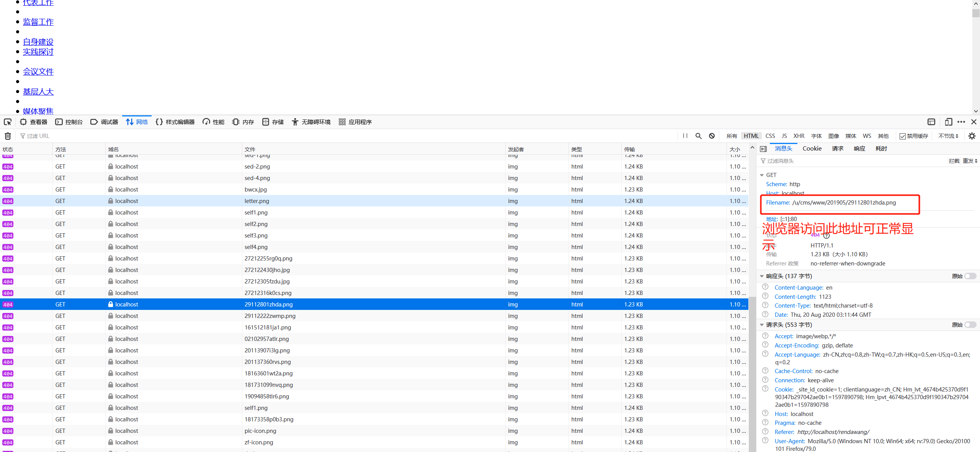Toggle raw request headers switch
The image size is (980, 452).
click(970, 325)
